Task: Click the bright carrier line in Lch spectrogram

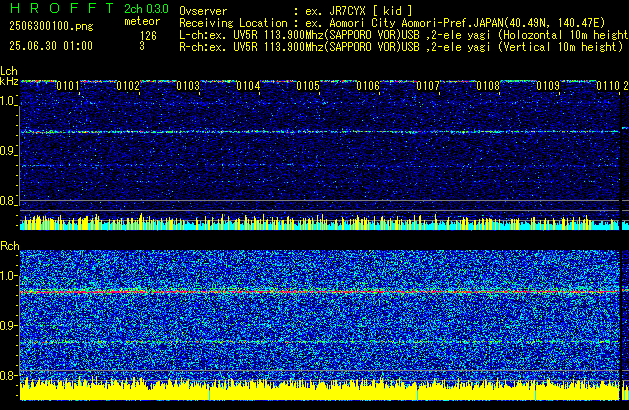Action: click(x=320, y=132)
